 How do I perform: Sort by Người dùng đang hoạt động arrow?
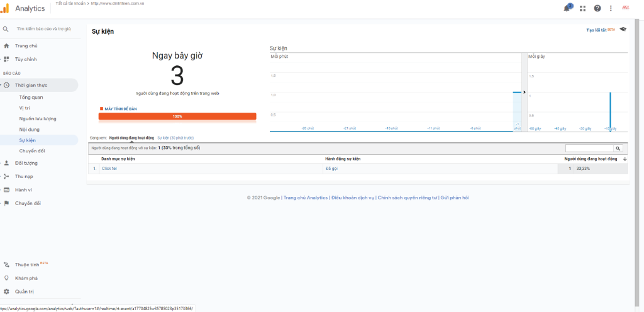tap(625, 159)
